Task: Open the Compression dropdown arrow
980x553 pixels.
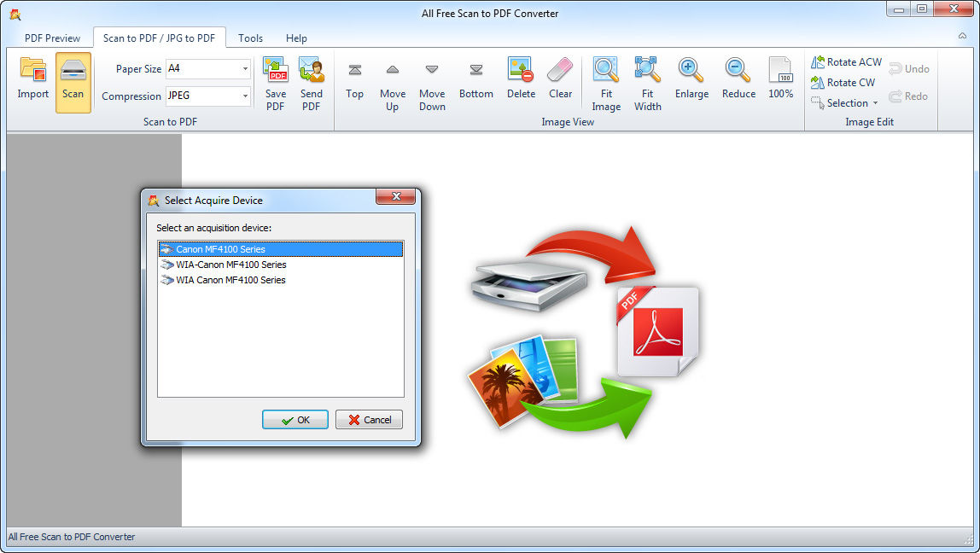Action: (x=245, y=96)
